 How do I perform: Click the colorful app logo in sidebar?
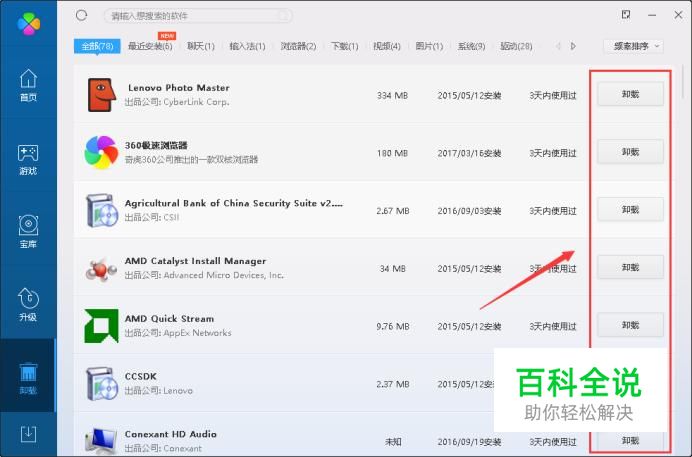pos(29,23)
